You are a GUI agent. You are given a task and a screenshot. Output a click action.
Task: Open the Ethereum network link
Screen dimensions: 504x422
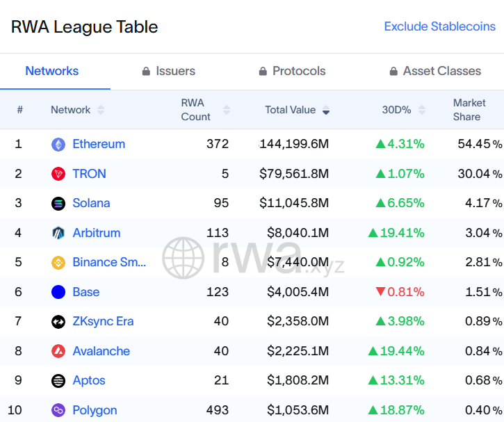[x=99, y=144]
